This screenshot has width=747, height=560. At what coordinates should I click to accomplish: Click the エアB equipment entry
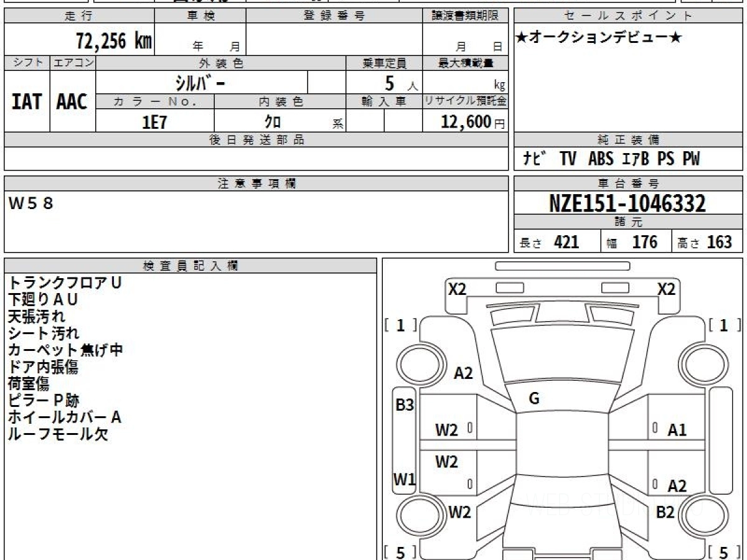636,159
